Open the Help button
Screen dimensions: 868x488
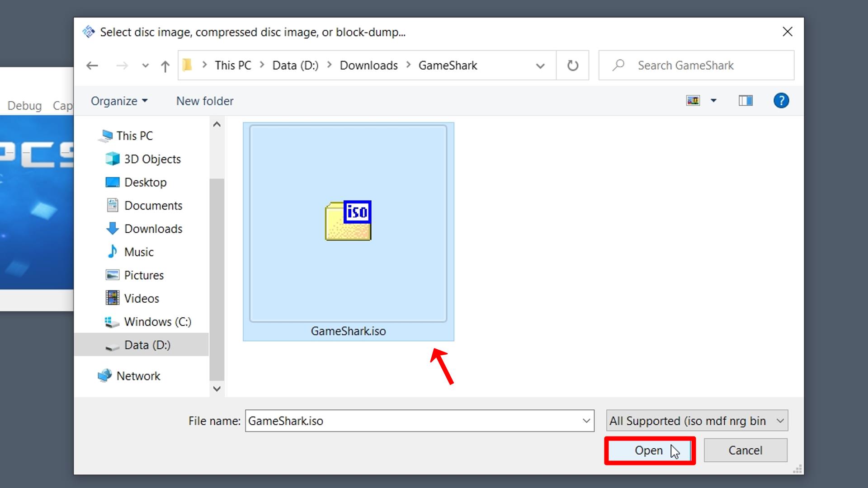coord(781,100)
